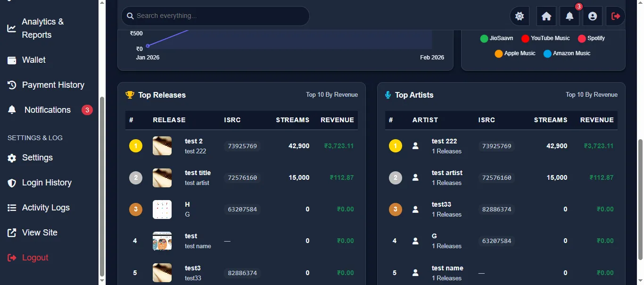Screen dimensions: 644x285
Task: Toggle YouTube Music legend swatch
Action: (525, 38)
